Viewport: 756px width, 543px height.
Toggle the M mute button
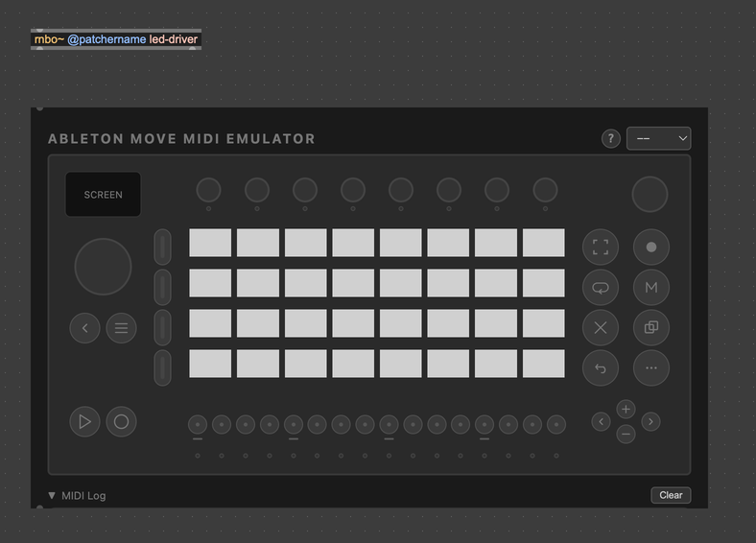pyautogui.click(x=651, y=287)
